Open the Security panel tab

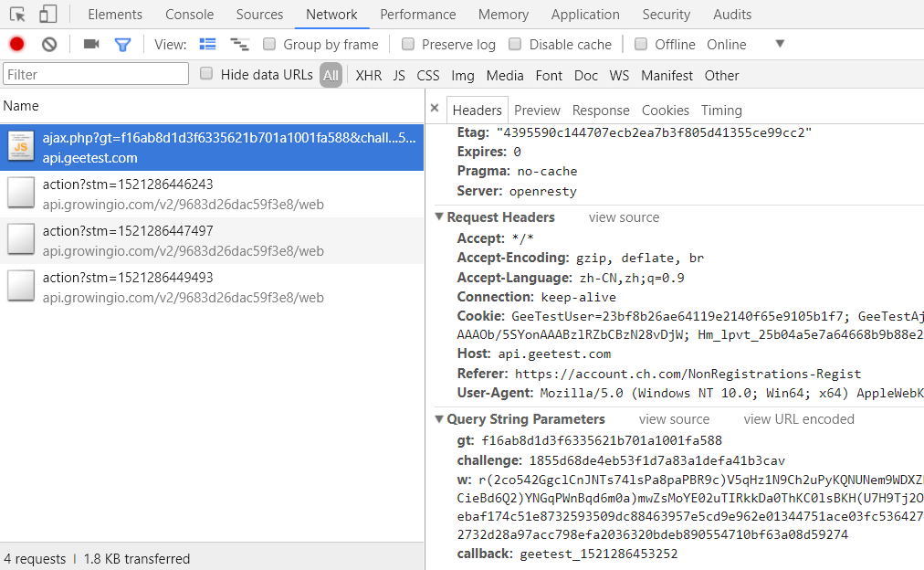666,14
